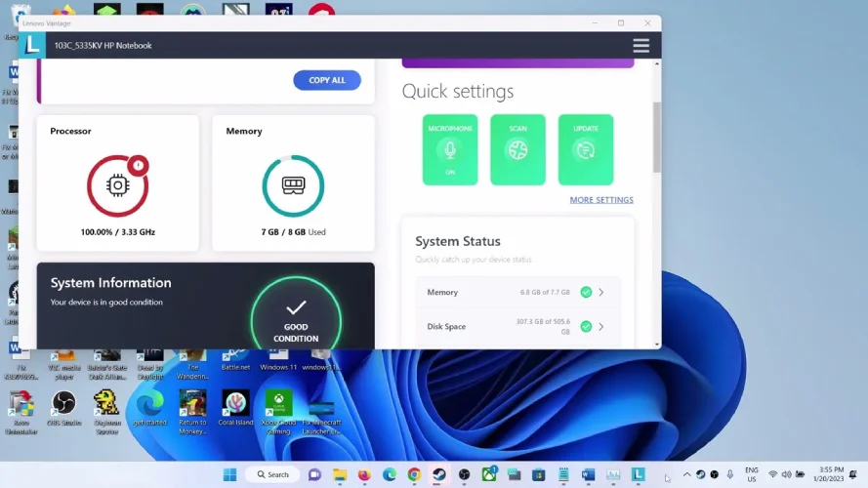Screen dimensions: 868x488
Task: Open the Windows Start menu
Action: point(229,475)
